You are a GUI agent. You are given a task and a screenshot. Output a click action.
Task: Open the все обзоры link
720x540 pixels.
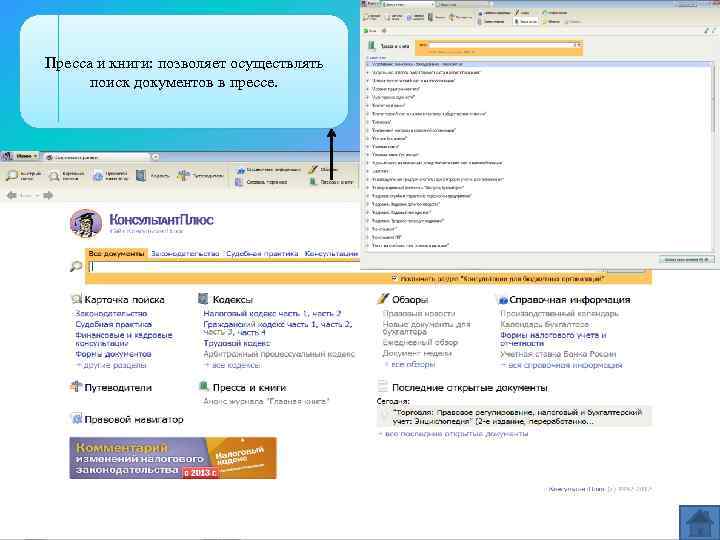tap(410, 365)
